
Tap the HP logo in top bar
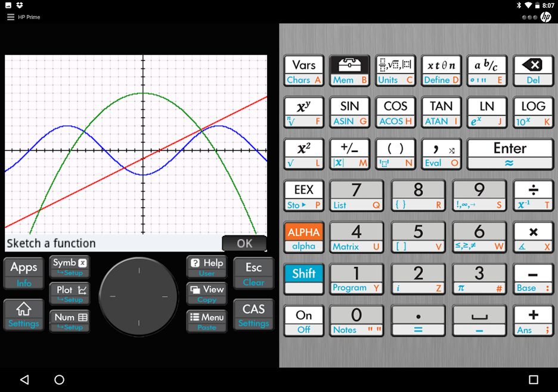545,17
